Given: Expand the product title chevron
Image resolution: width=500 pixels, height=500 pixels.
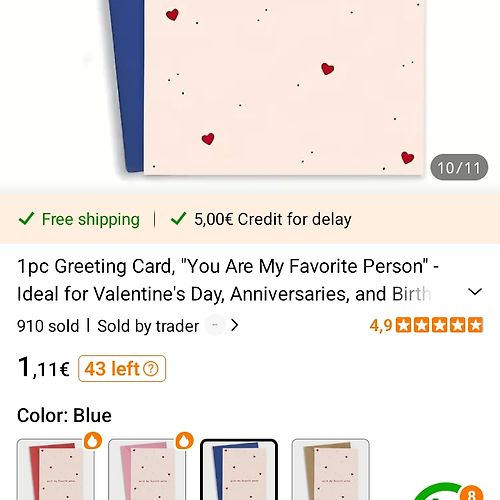Looking at the screenshot, I should pyautogui.click(x=475, y=292).
